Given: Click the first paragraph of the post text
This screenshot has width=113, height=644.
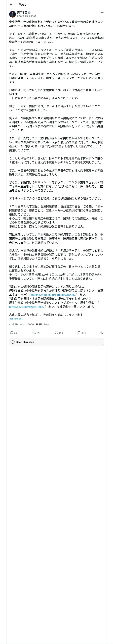Looking at the screenshot, I should click(56, 24).
